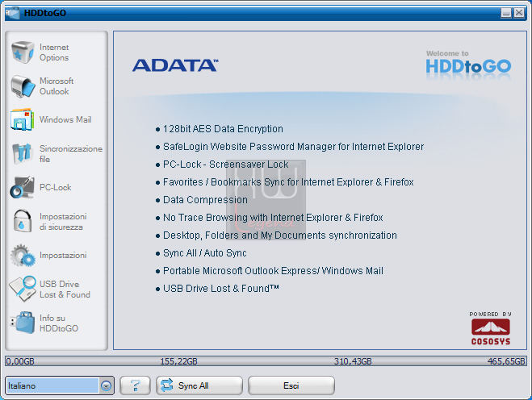This screenshot has width=532, height=400.
Task: Click the HDDtoGO title bar app icon
Action: [13, 13]
